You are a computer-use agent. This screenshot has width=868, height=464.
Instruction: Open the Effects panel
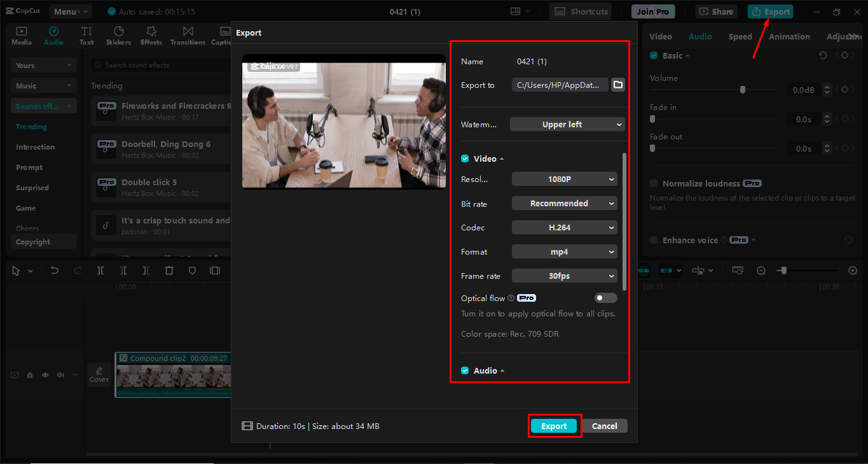coord(151,35)
